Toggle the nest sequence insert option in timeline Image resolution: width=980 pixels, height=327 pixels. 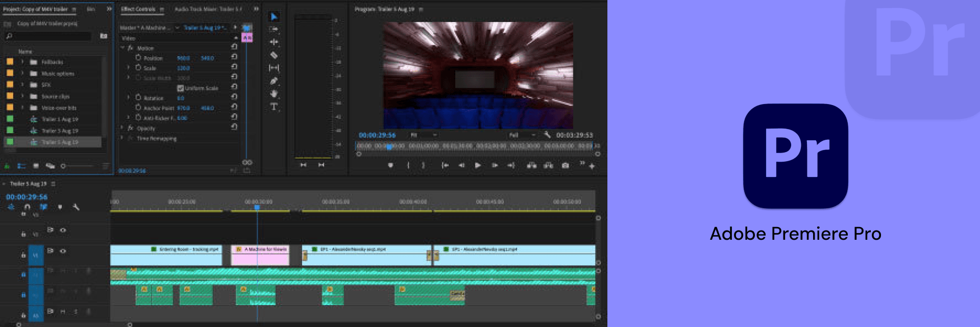tap(11, 207)
